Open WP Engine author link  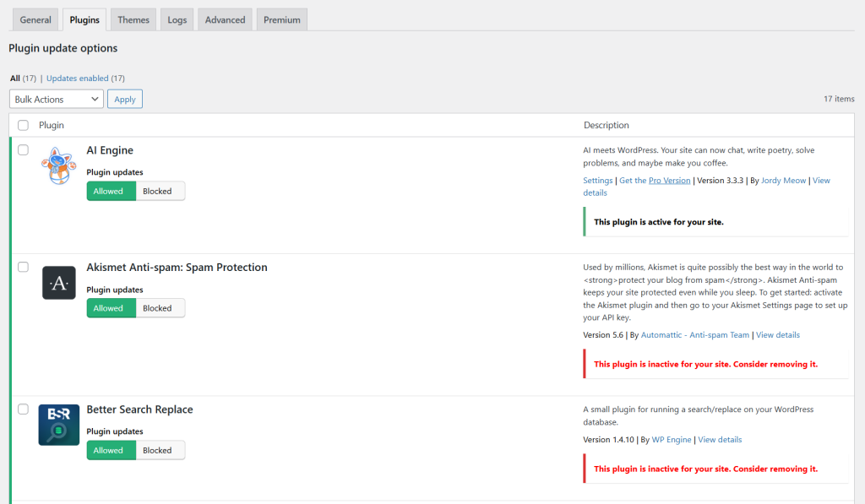pos(672,440)
